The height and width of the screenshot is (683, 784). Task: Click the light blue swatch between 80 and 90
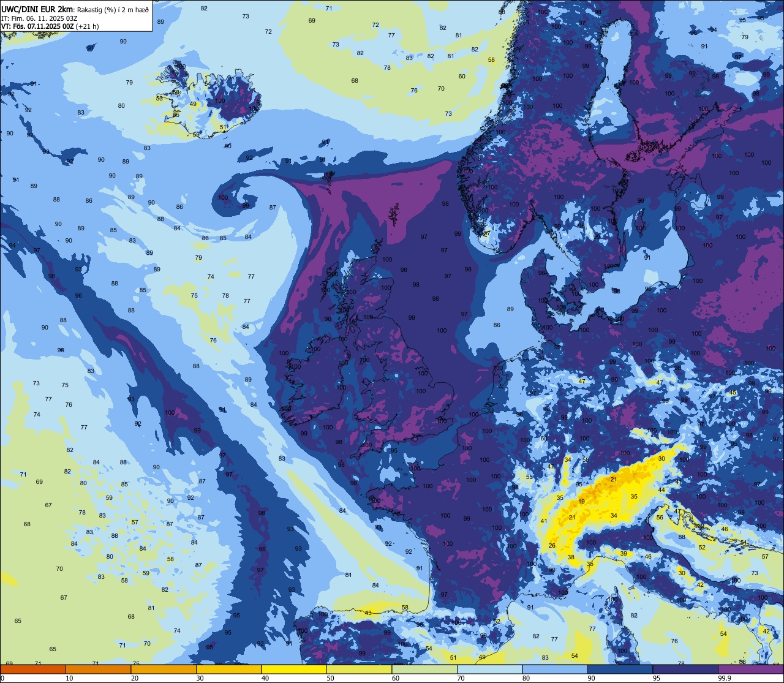coord(555,669)
